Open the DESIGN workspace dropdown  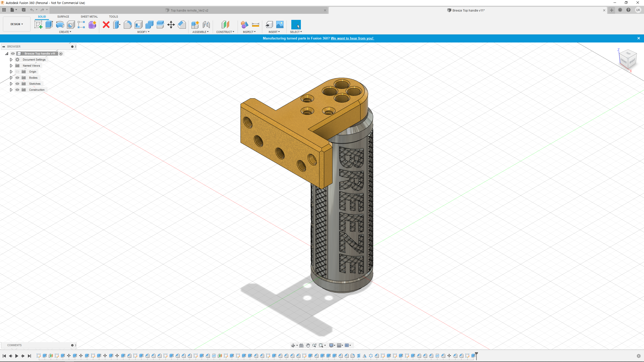tap(17, 24)
